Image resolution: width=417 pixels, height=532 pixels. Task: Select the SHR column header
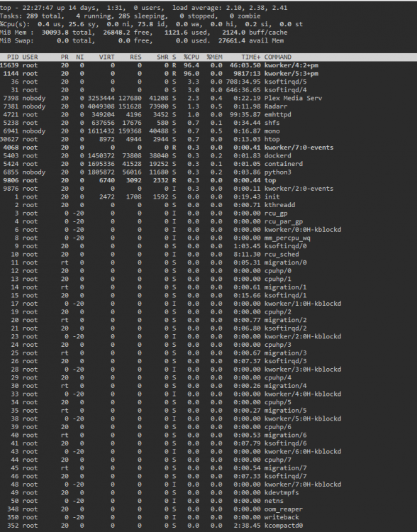click(x=162, y=57)
